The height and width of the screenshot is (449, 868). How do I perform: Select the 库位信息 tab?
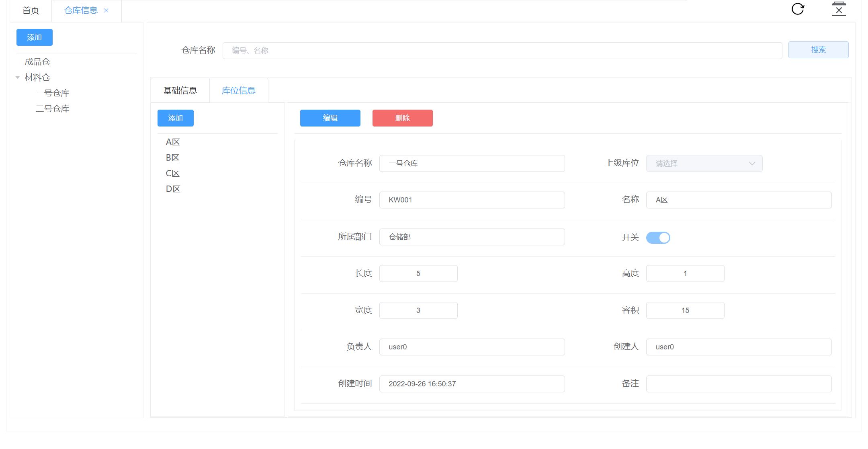(x=239, y=91)
